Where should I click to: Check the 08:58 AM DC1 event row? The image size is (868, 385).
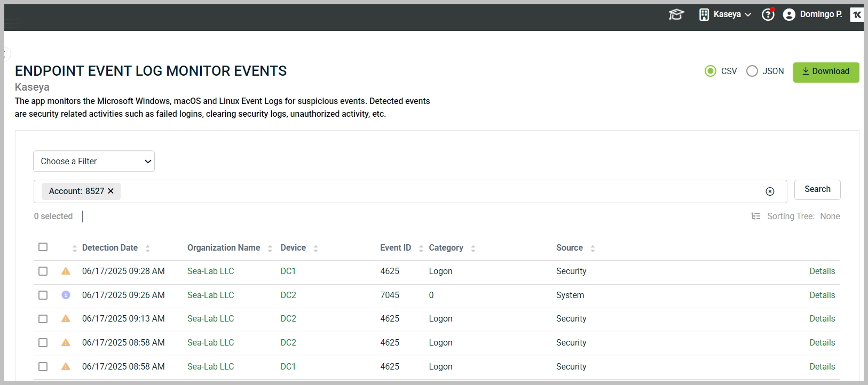click(43, 366)
